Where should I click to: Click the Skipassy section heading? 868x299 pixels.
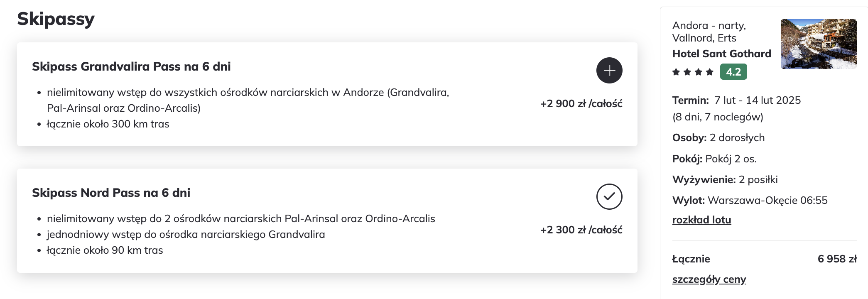(56, 19)
